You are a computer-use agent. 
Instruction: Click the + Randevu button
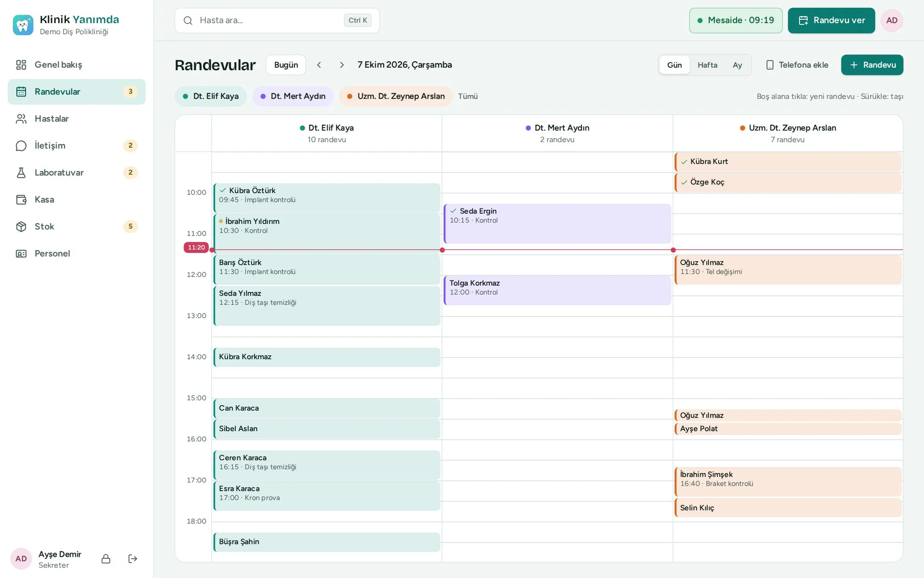[872, 65]
